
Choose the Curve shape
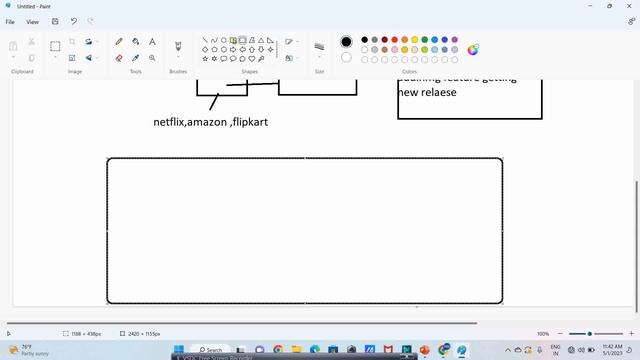pyautogui.click(x=214, y=40)
